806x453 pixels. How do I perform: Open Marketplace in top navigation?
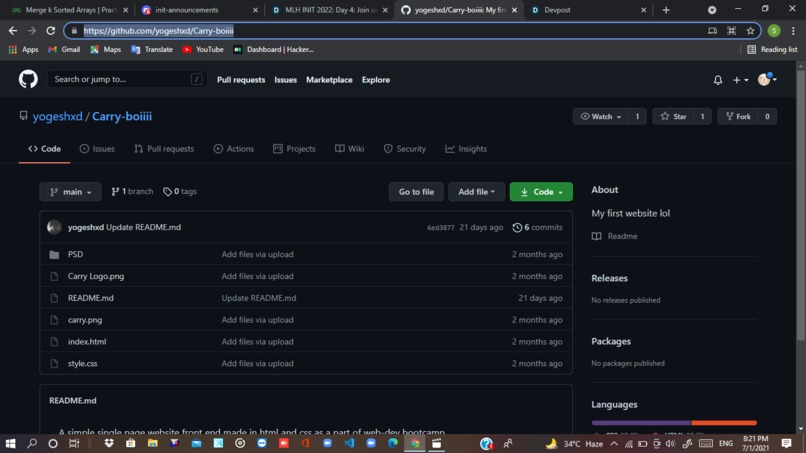tap(329, 80)
